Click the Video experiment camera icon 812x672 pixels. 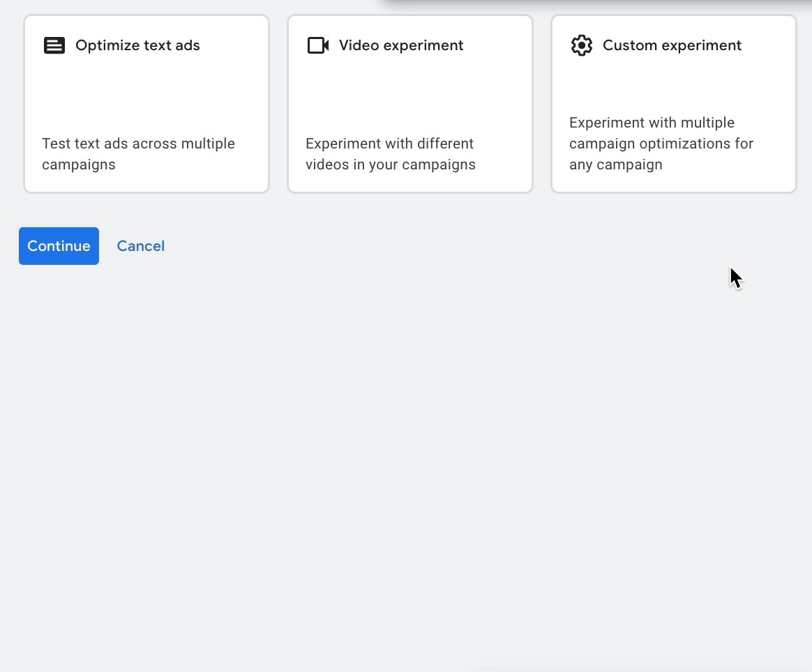pyautogui.click(x=318, y=45)
